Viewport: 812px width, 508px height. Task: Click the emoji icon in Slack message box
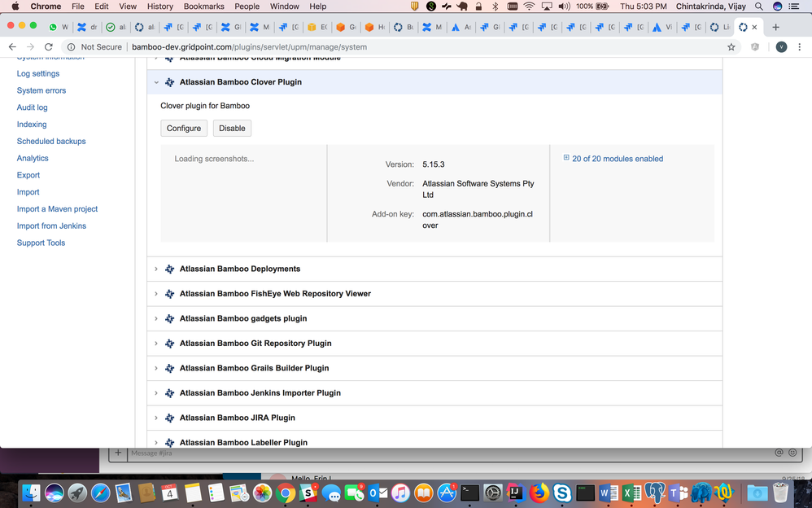(x=792, y=453)
